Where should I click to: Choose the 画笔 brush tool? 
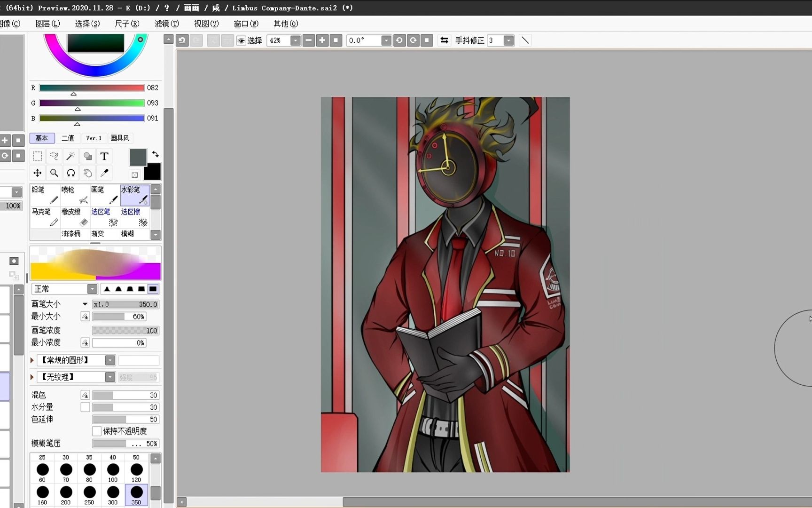[105, 195]
